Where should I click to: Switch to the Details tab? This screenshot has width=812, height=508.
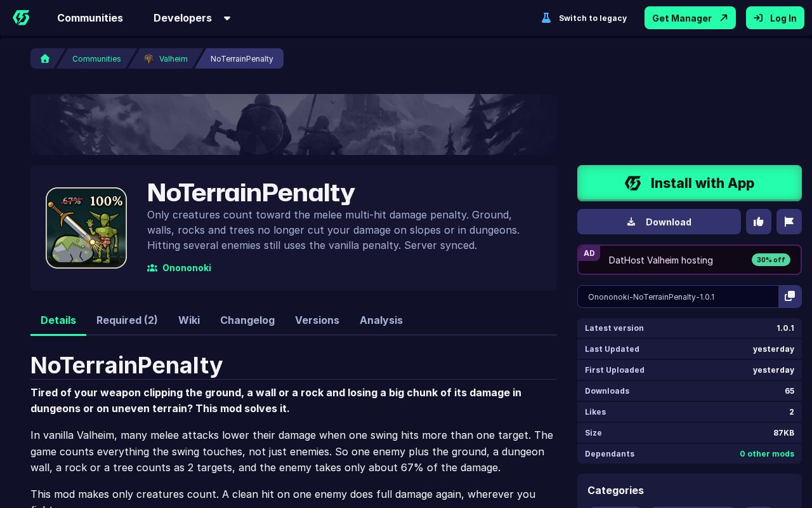[x=58, y=320]
